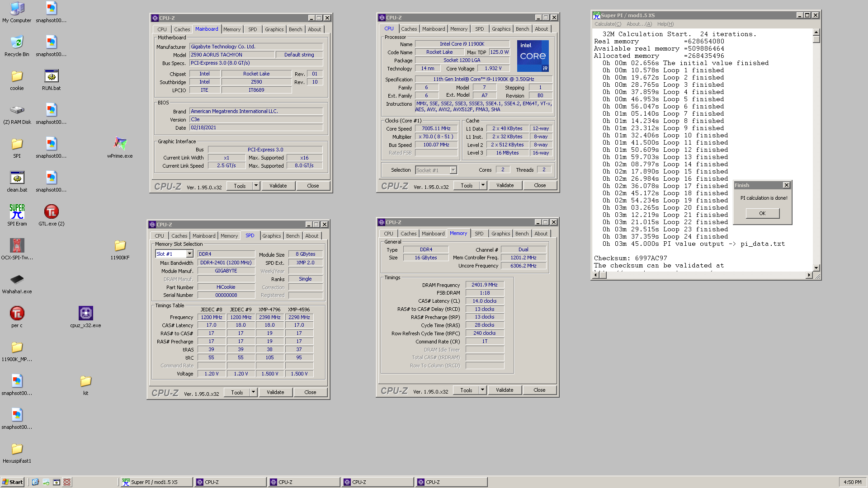The width and height of the screenshot is (868, 488).
Task: Expand Socket #1 selection dropdown
Action: [x=453, y=170]
